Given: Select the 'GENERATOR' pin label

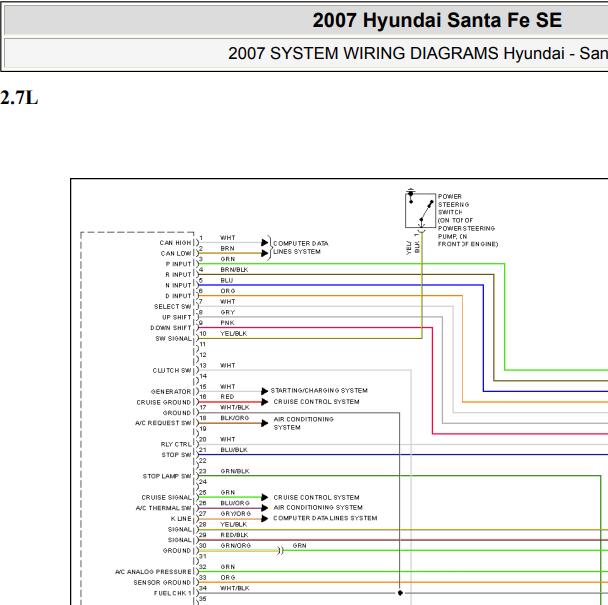Looking at the screenshot, I should click(x=171, y=392).
